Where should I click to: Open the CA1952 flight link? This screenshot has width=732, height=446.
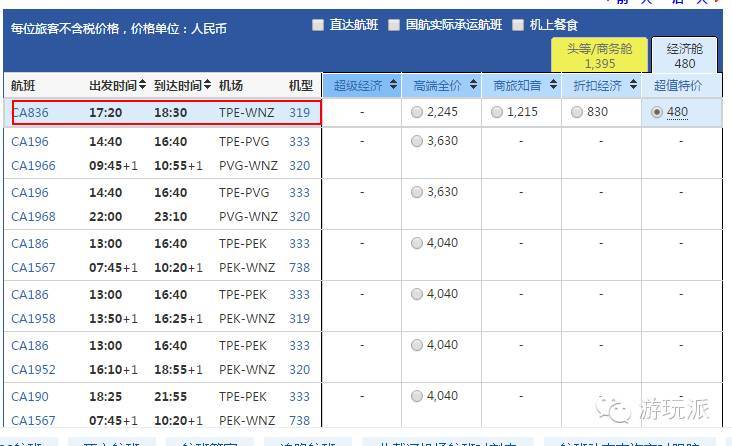click(x=33, y=369)
